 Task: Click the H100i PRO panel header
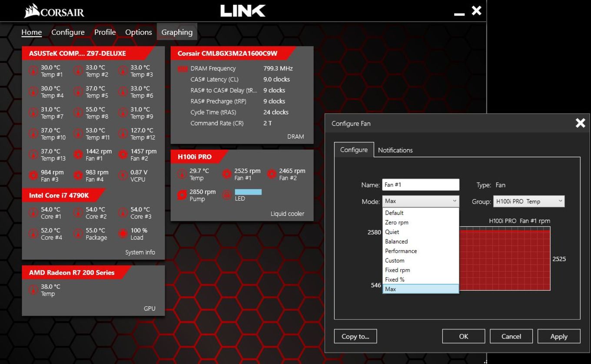[x=199, y=157]
